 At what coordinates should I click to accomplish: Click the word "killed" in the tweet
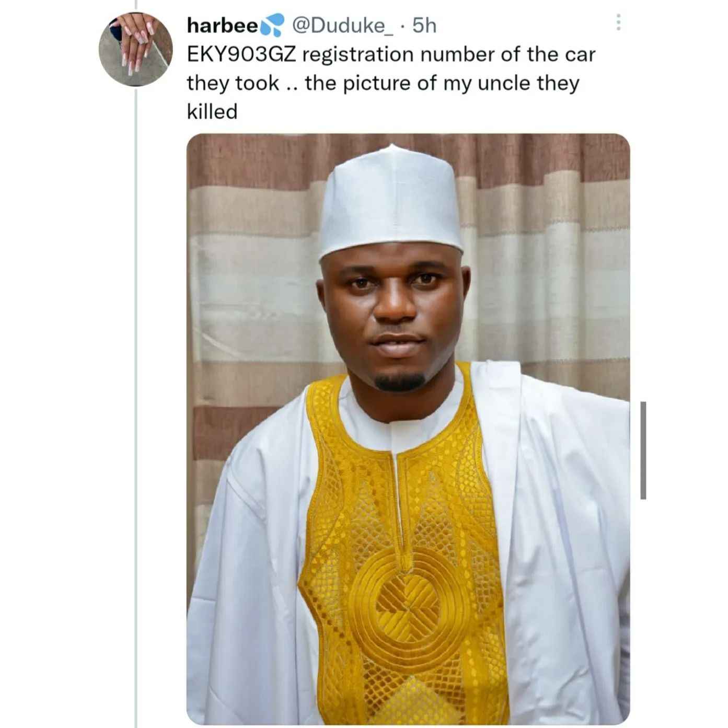pyautogui.click(x=212, y=111)
